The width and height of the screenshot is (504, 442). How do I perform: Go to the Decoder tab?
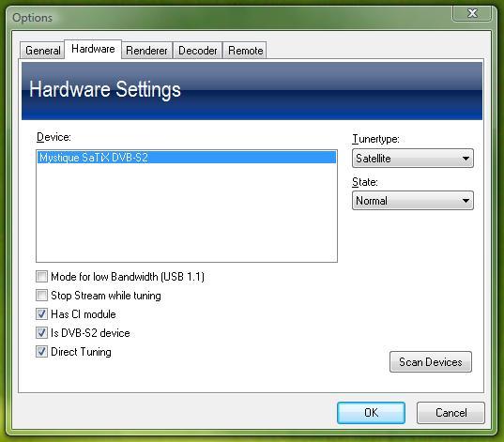[197, 51]
